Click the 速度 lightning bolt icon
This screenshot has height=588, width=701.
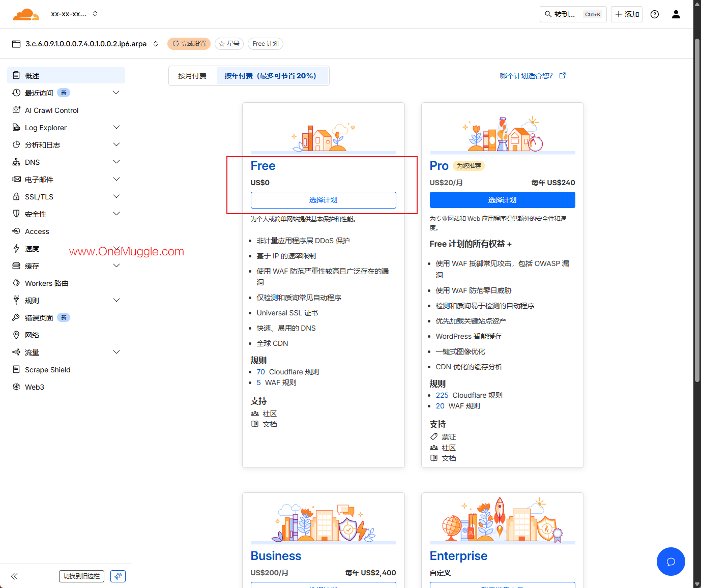point(16,248)
